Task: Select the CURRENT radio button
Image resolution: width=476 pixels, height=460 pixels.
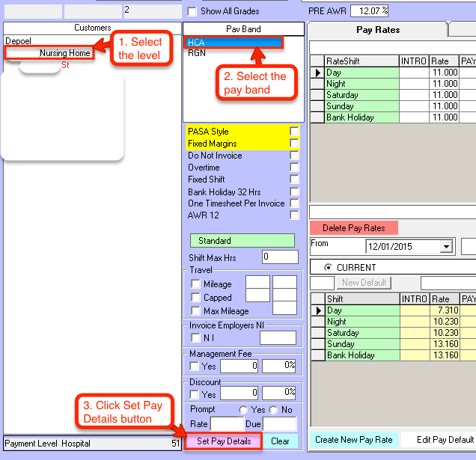Action: click(x=328, y=268)
